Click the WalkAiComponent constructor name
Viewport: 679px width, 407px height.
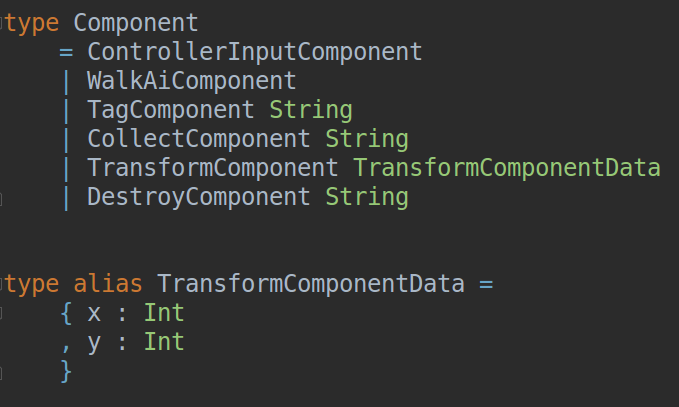192,81
